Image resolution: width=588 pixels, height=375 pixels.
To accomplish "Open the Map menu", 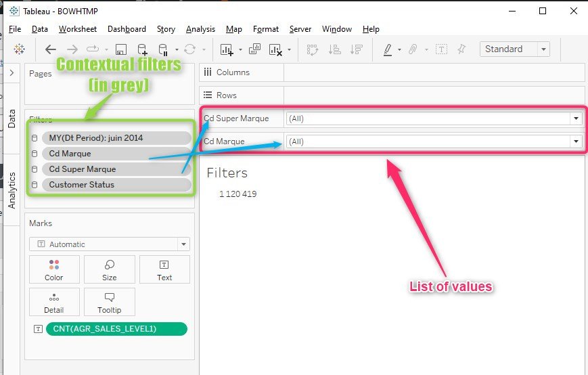I will click(234, 29).
